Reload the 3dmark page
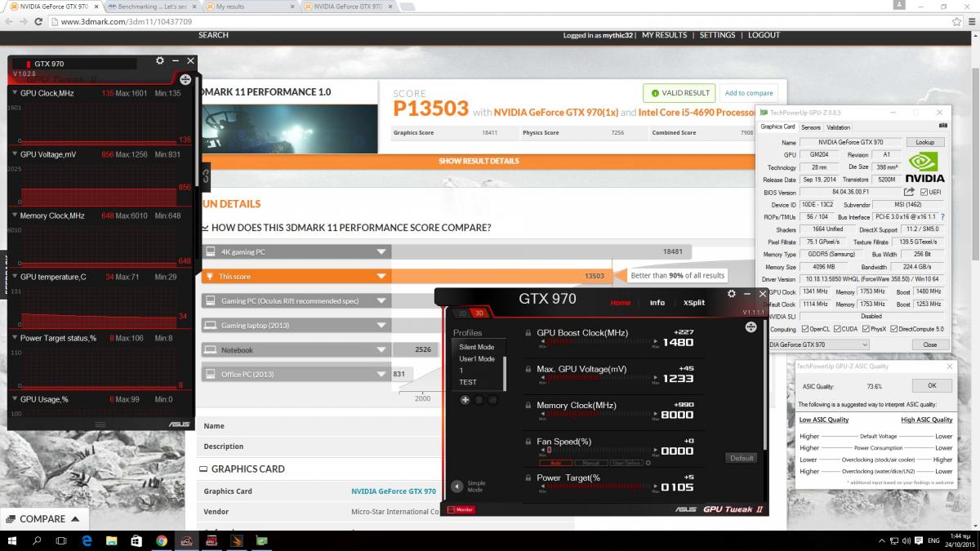Viewport: 980px width, 551px height. click(x=38, y=21)
